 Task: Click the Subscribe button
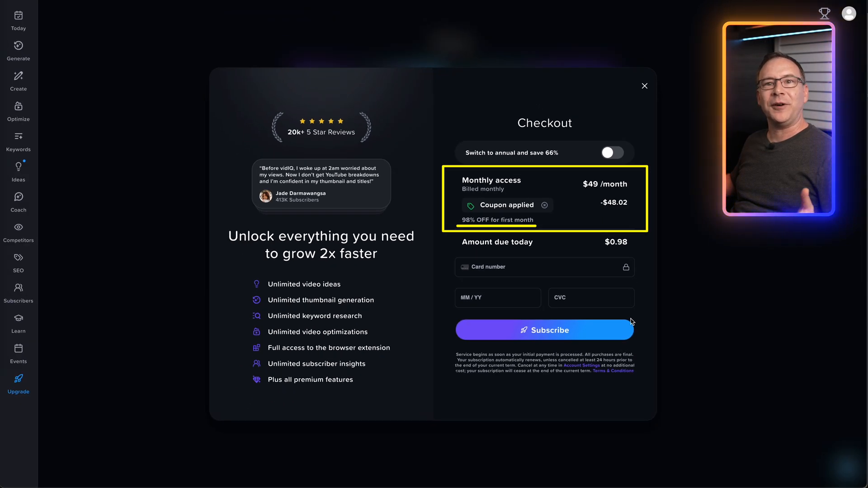point(544,329)
